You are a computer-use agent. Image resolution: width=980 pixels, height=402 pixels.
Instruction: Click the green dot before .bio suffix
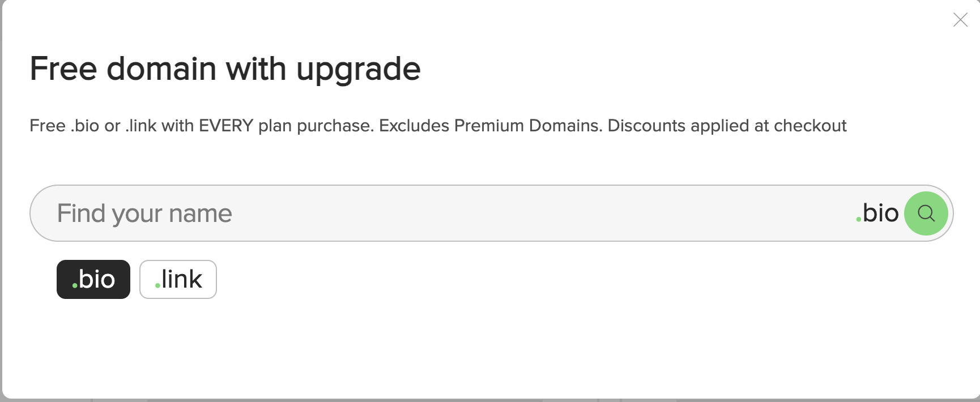859,219
